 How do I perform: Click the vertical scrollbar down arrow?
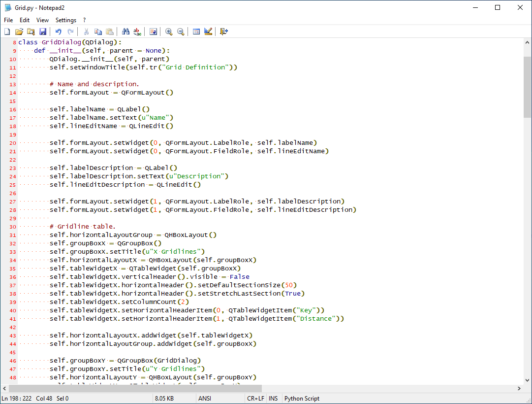click(x=527, y=380)
